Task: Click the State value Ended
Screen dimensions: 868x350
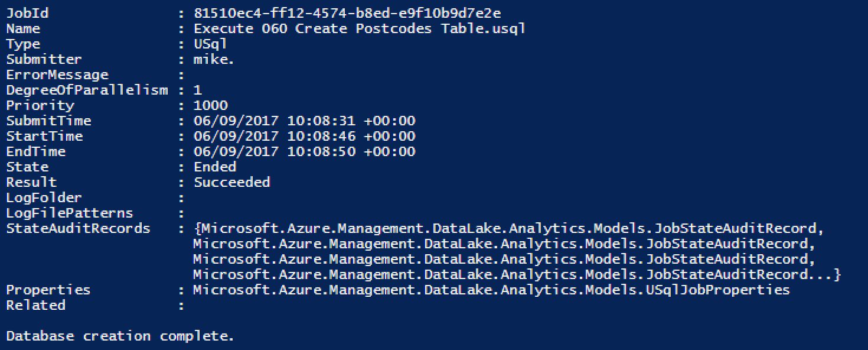Action: tap(214, 167)
